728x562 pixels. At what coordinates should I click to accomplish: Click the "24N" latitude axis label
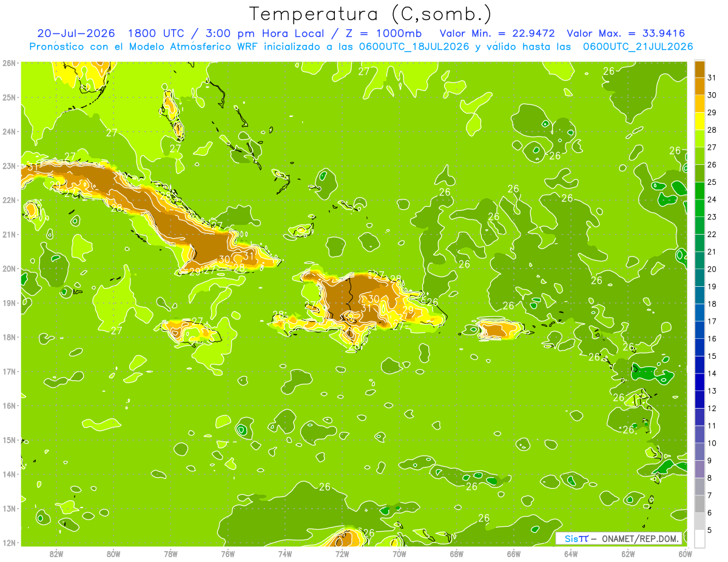8,132
